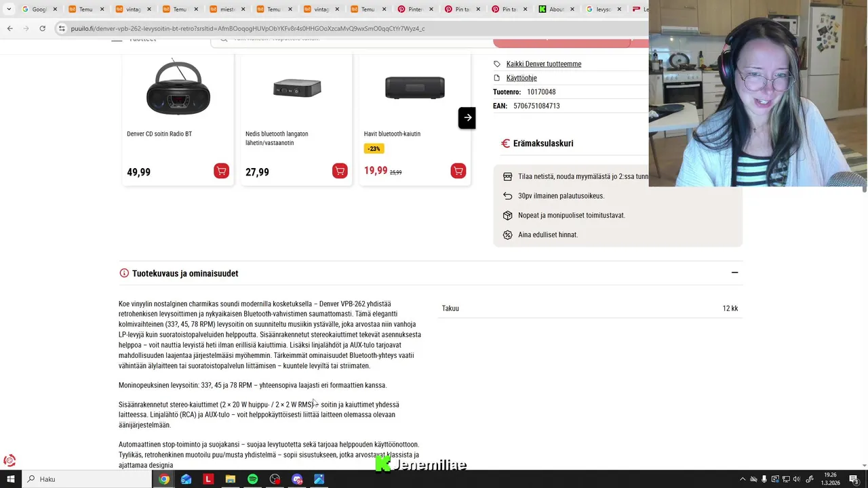Click the info icon beside Tuotekuvaus ja ominaisuudet

pyautogui.click(x=124, y=273)
